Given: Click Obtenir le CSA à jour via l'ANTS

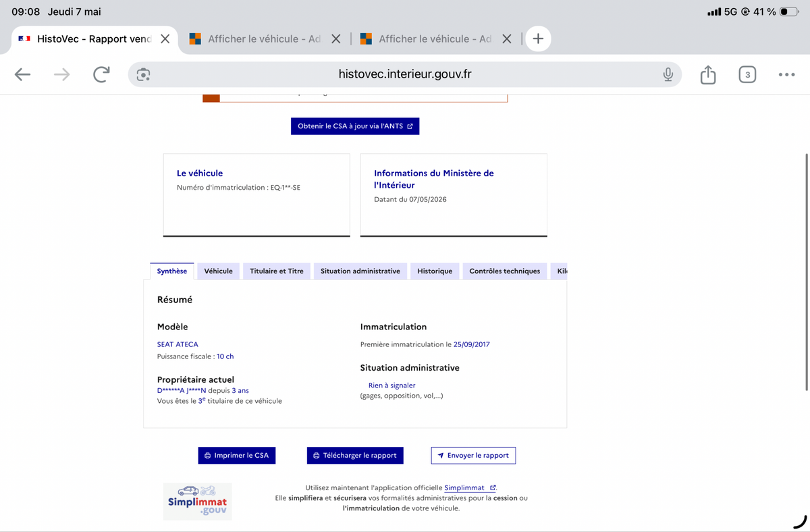Looking at the screenshot, I should click(x=355, y=126).
